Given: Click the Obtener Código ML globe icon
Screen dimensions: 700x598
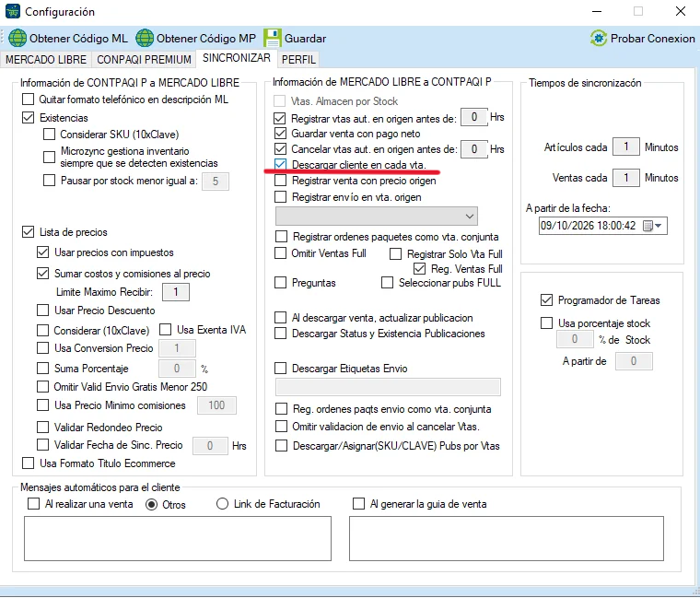Looking at the screenshot, I should [17, 38].
